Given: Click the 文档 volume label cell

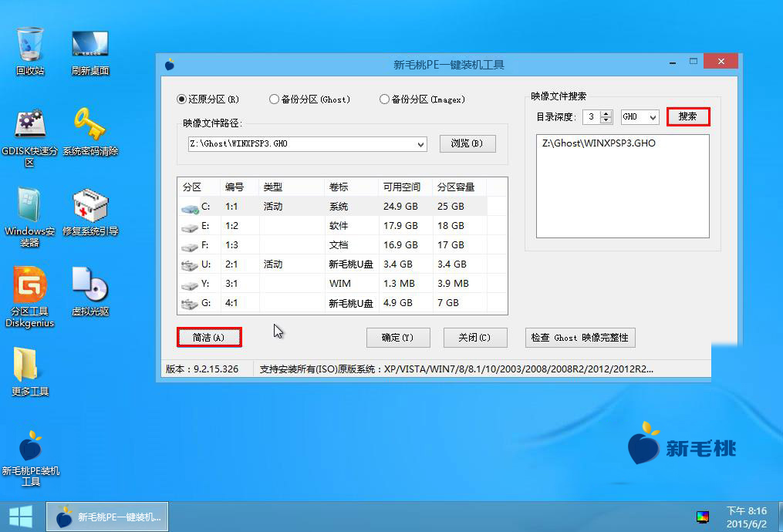Looking at the screenshot, I should (x=339, y=245).
